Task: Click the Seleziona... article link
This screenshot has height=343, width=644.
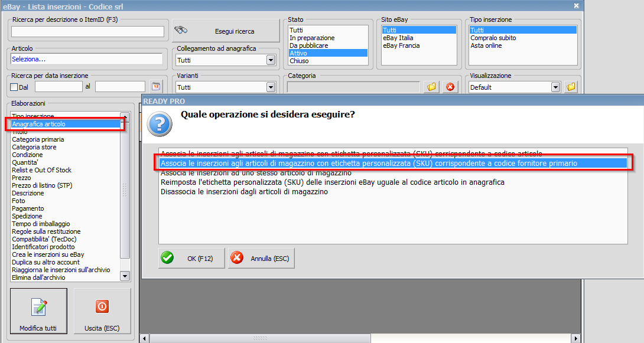Action: tap(29, 59)
